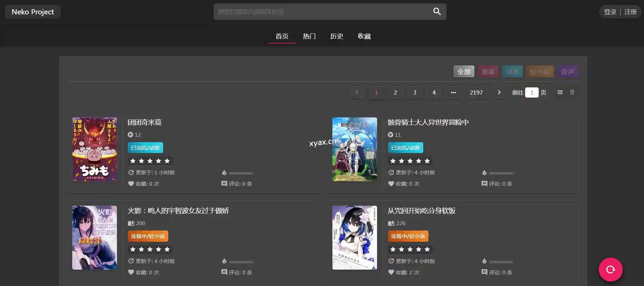The height and width of the screenshot is (286, 644).
Task: Toggle the 漫画 category filter
Action: [x=488, y=72]
